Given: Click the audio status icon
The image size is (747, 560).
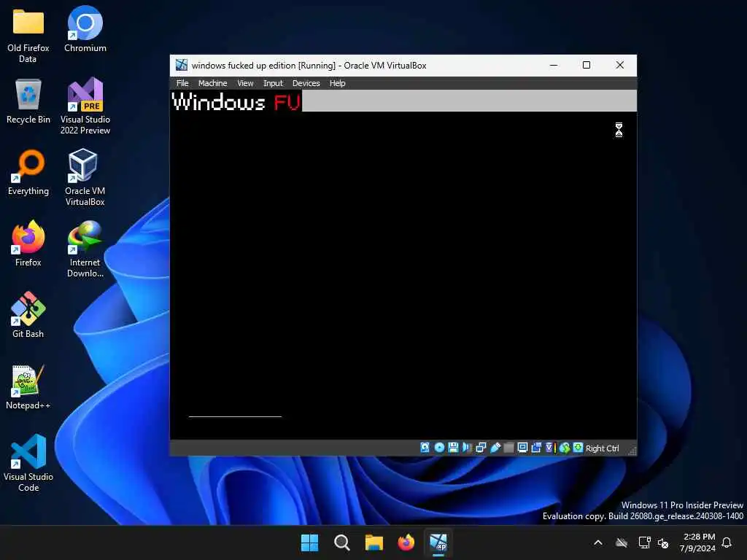Looking at the screenshot, I should [x=467, y=448].
